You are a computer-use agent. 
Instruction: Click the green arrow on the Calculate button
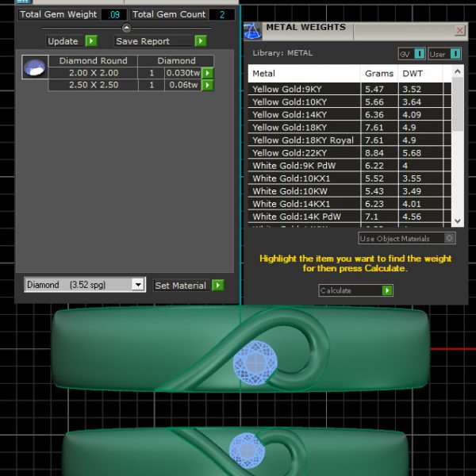[x=387, y=291]
